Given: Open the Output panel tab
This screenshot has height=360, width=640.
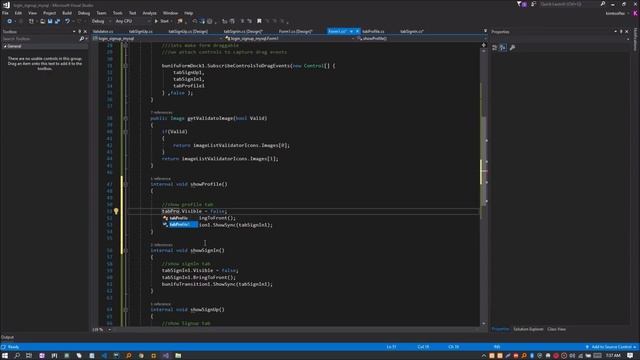Looking at the screenshot, I should 7,337.
